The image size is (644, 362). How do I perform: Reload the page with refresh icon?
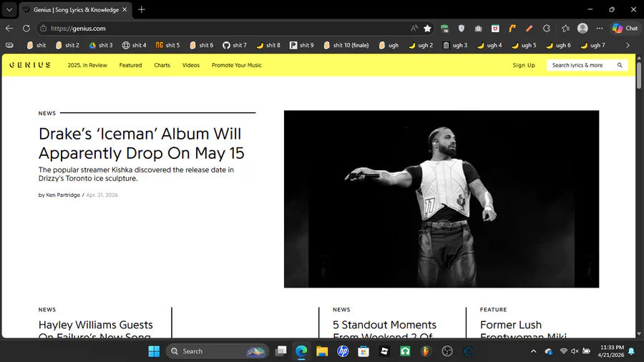click(26, 29)
